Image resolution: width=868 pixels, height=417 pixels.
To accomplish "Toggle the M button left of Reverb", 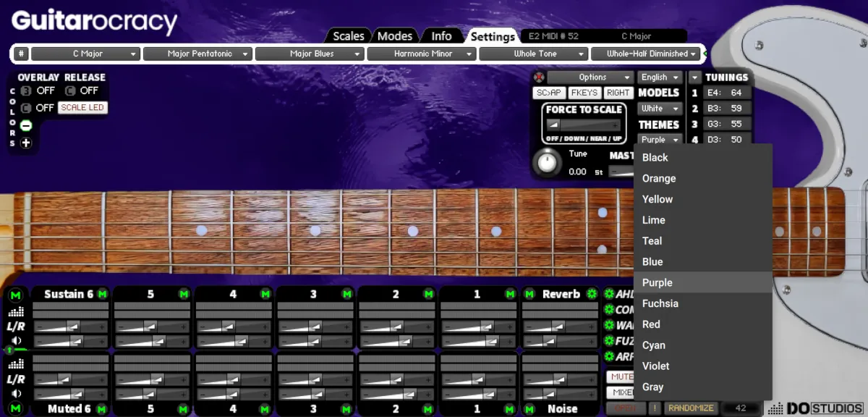I will [529, 294].
